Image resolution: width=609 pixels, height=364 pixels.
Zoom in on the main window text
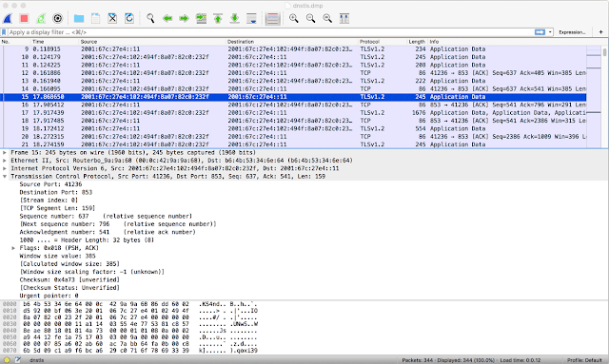click(x=294, y=18)
